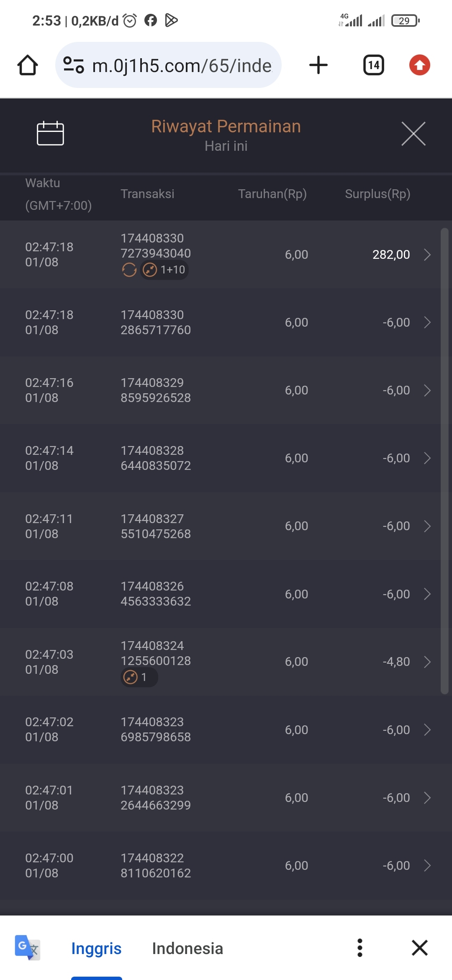Open Google Translate icon
Viewport: 452px width, 980px height.
pos(27,948)
